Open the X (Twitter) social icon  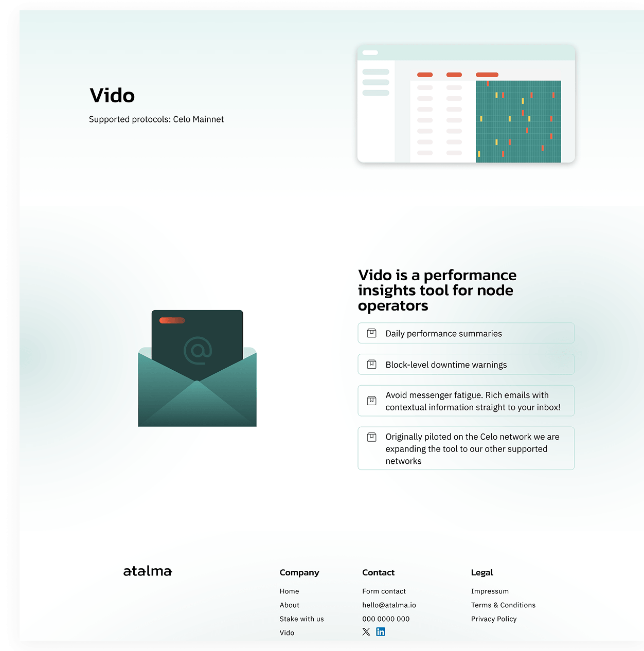(366, 631)
